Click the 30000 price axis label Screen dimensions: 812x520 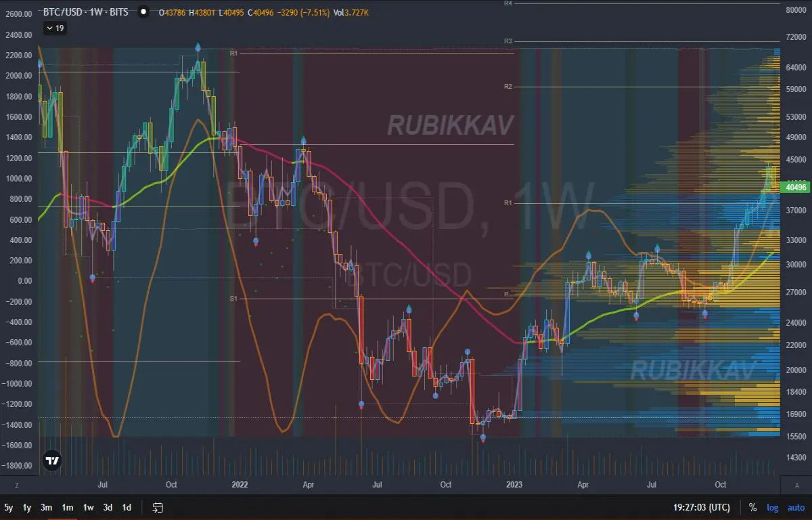[x=794, y=265]
